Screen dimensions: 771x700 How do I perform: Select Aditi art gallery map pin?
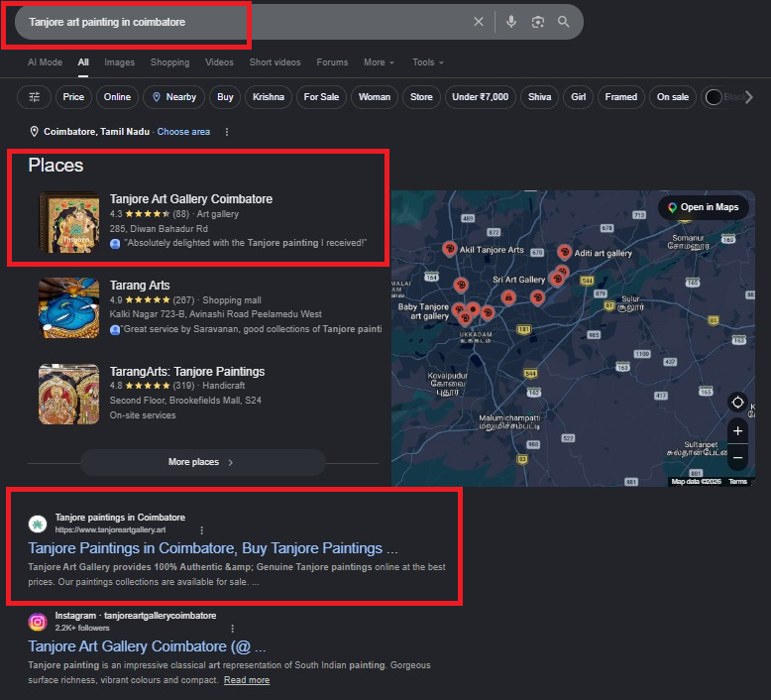point(564,252)
